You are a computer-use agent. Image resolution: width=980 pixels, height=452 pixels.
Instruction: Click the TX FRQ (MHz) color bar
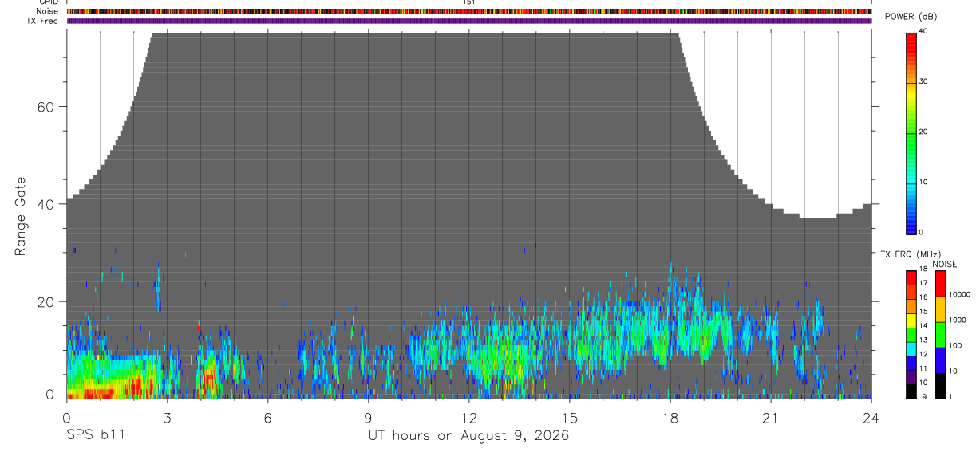point(911,335)
